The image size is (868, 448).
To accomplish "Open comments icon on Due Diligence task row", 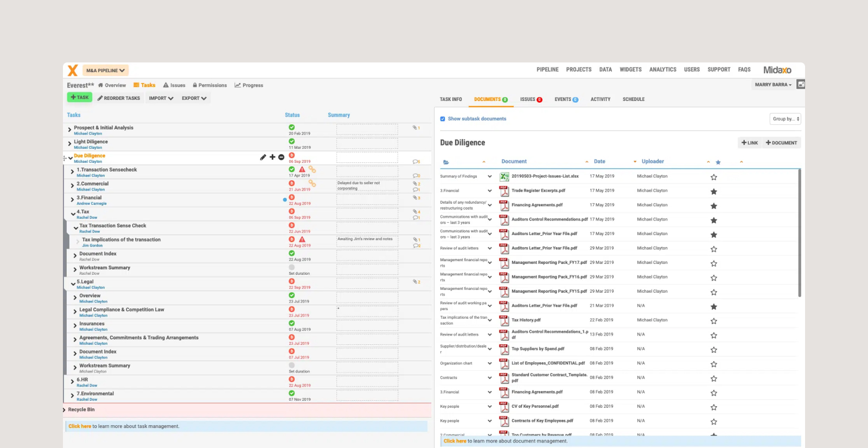I will 416,161.
